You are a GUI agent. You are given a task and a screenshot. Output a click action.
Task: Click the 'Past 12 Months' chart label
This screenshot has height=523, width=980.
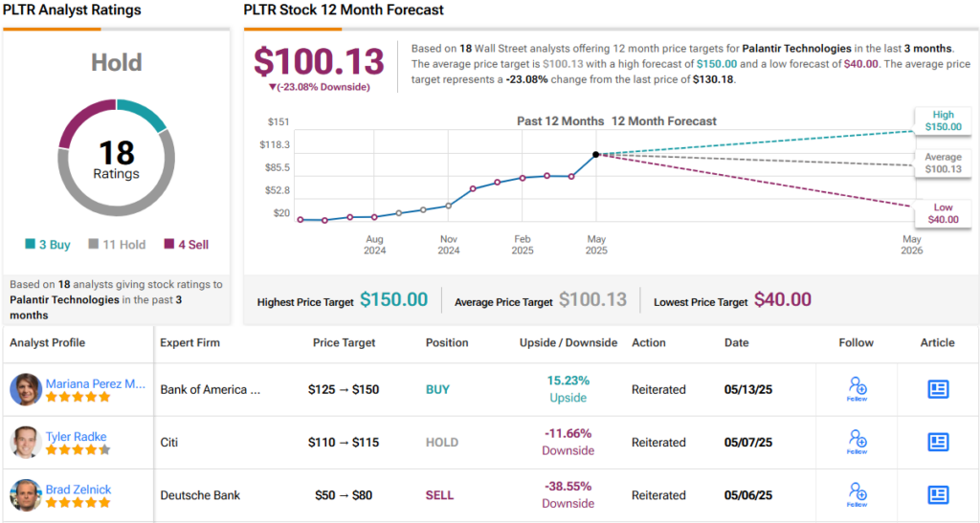560,121
